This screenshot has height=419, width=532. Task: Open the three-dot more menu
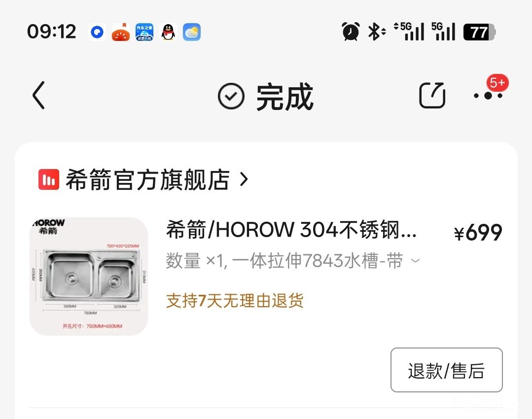coord(488,96)
